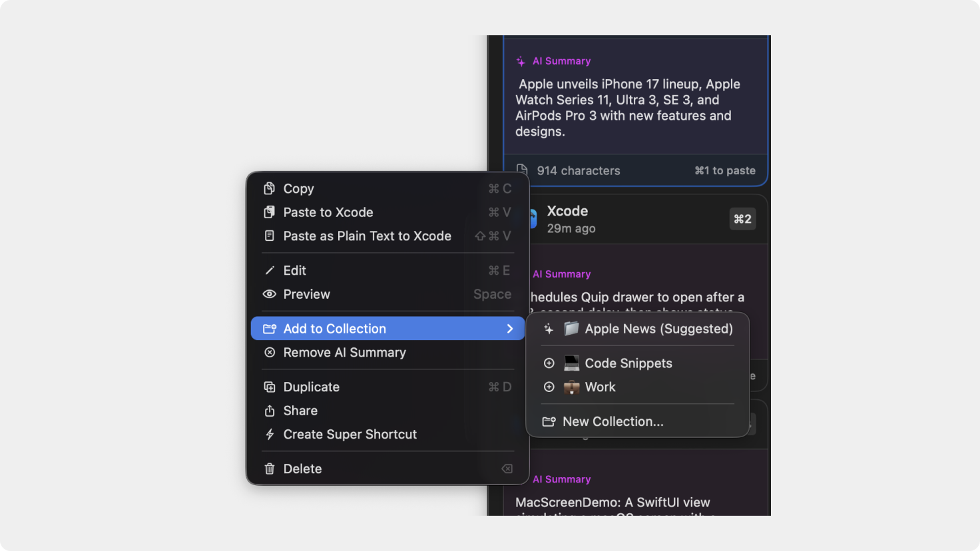Select Paste as Plain Text to Xcode
Viewport: 980px width, 551px height.
tap(387, 236)
